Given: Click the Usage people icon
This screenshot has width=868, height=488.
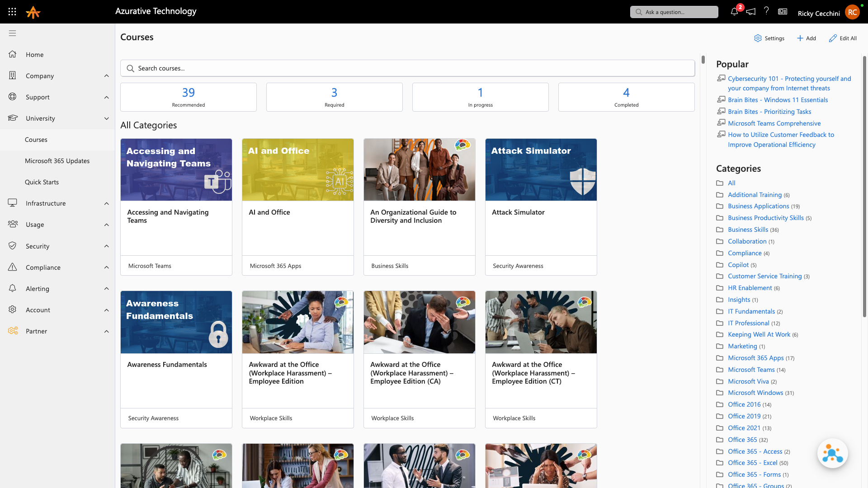Looking at the screenshot, I should click(13, 224).
